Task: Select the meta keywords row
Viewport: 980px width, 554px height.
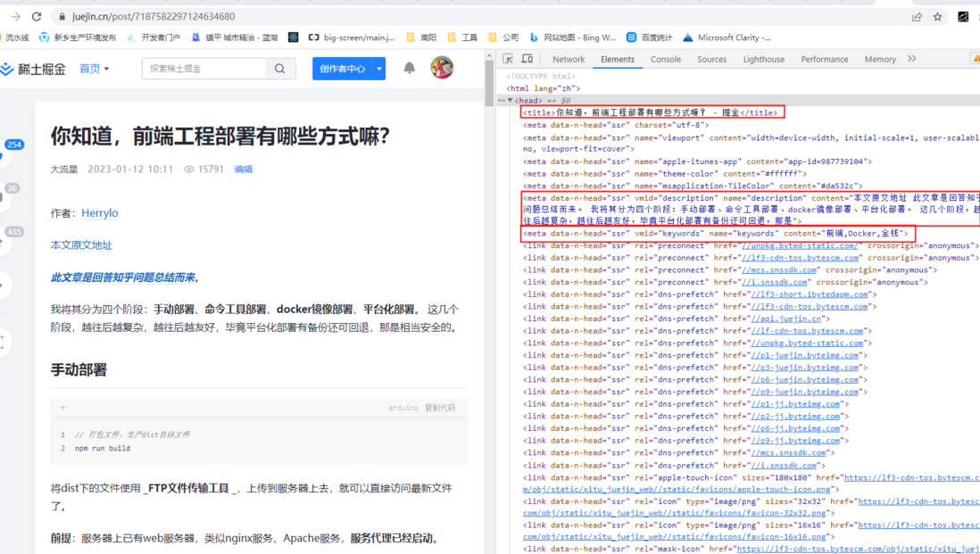Action: click(716, 234)
